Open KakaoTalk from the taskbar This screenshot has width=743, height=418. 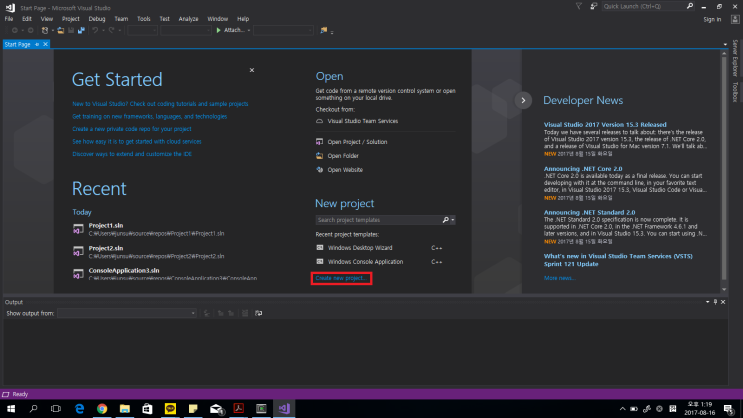coord(170,409)
